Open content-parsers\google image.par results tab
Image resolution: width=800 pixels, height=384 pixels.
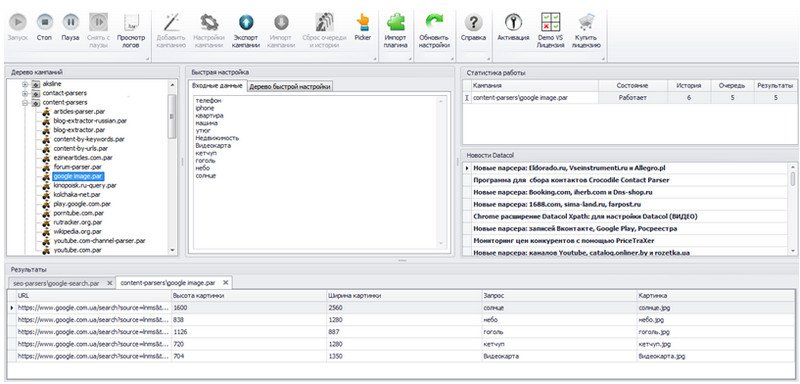coord(168,283)
